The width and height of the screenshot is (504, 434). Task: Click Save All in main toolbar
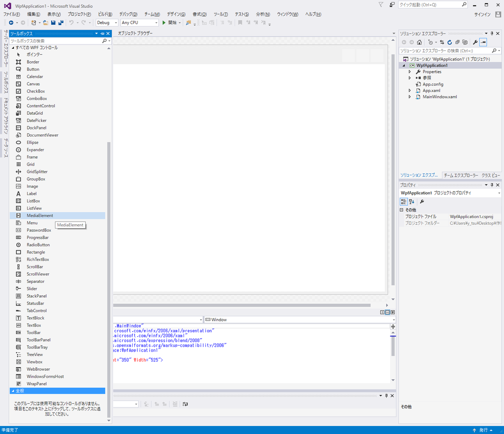(x=60, y=23)
